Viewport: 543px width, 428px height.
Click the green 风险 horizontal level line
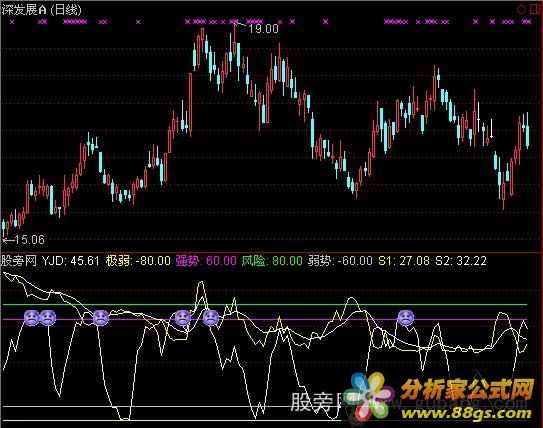tap(265, 305)
